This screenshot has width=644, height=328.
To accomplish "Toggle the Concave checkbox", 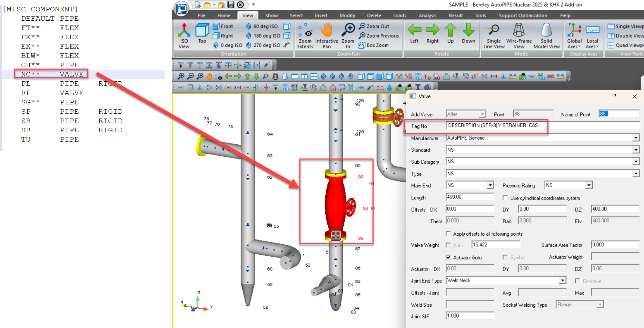I will click(577, 281).
